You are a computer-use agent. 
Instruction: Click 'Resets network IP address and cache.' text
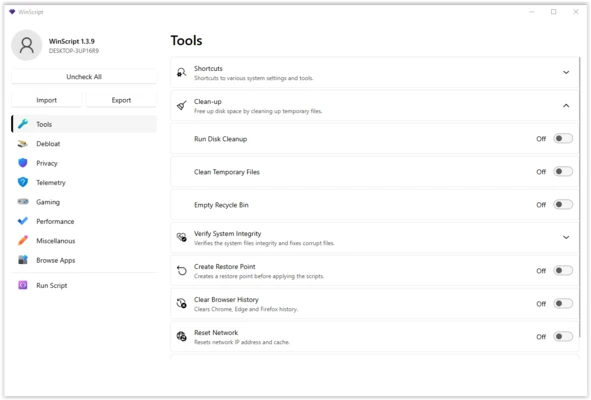click(x=242, y=342)
